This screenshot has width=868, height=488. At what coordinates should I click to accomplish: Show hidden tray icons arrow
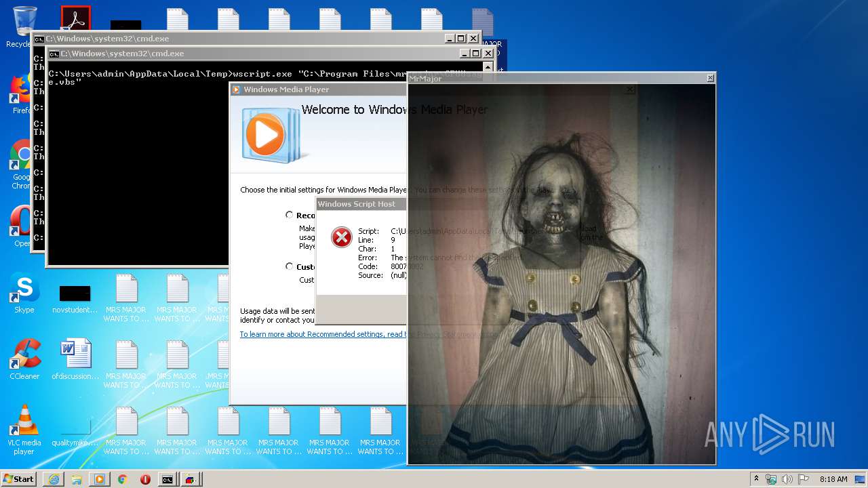(756, 479)
